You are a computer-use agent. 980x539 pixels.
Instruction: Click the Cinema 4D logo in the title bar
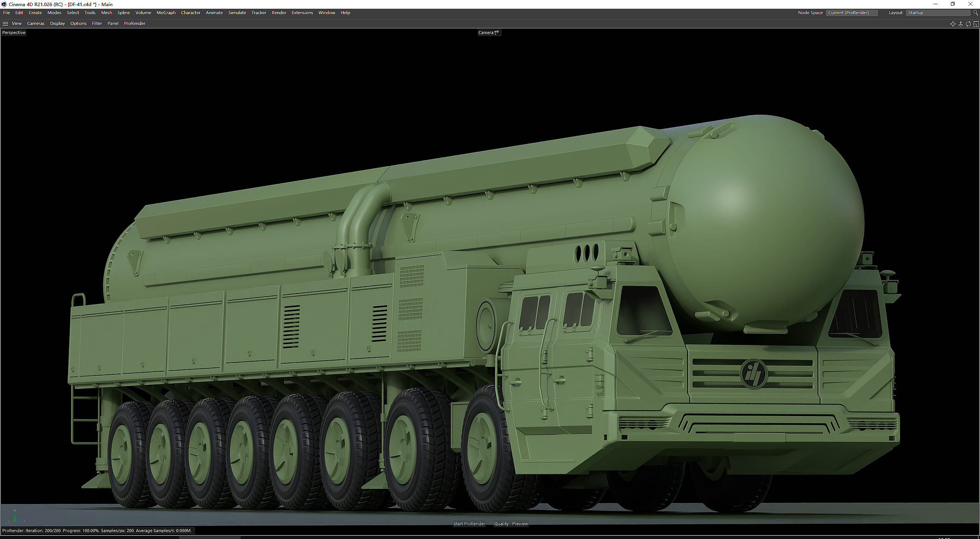3,4
